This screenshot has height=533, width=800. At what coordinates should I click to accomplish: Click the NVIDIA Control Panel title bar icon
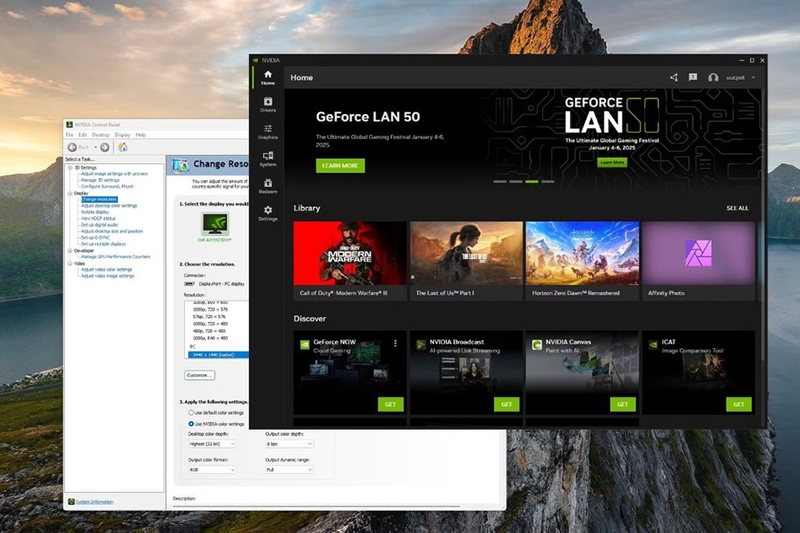tap(69, 124)
